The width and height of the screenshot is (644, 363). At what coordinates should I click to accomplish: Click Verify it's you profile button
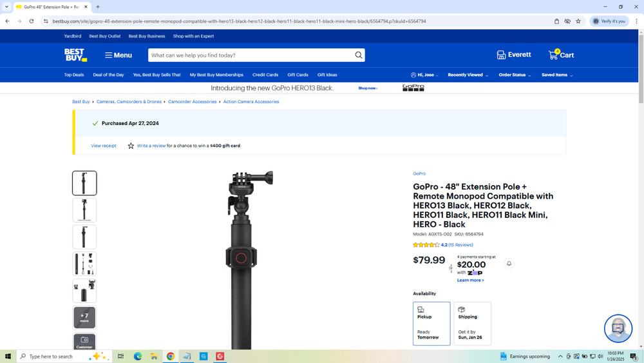coord(609,21)
